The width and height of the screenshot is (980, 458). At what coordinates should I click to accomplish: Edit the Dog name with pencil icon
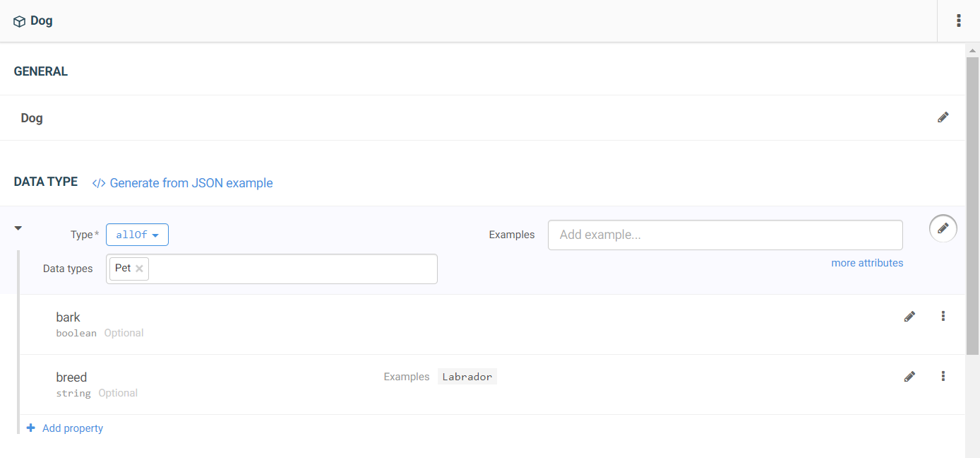pyautogui.click(x=943, y=117)
